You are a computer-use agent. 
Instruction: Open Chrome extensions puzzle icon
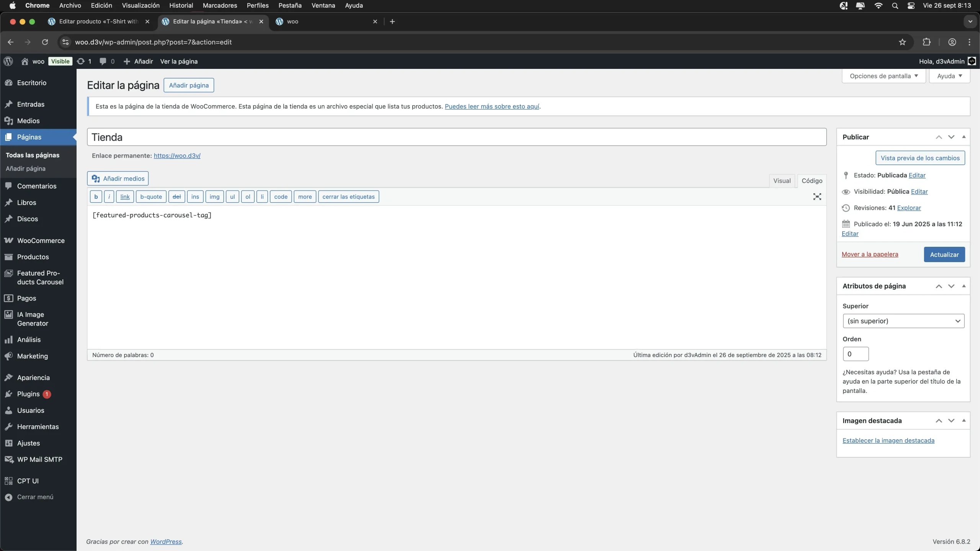pos(926,42)
